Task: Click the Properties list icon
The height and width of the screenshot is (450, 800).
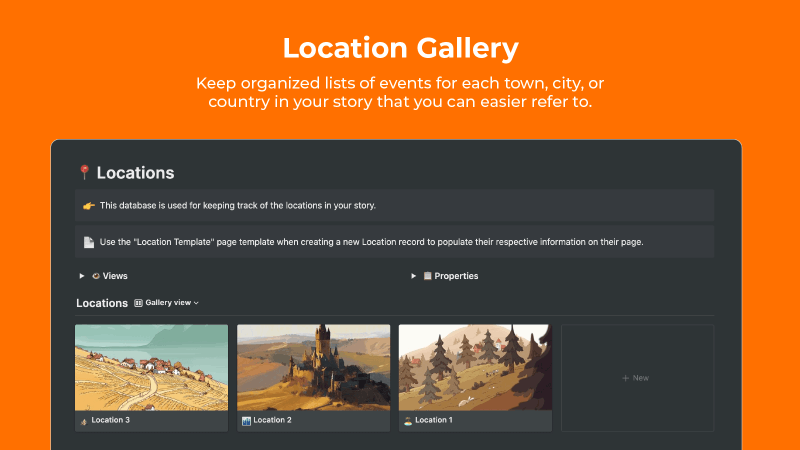Action: [427, 276]
